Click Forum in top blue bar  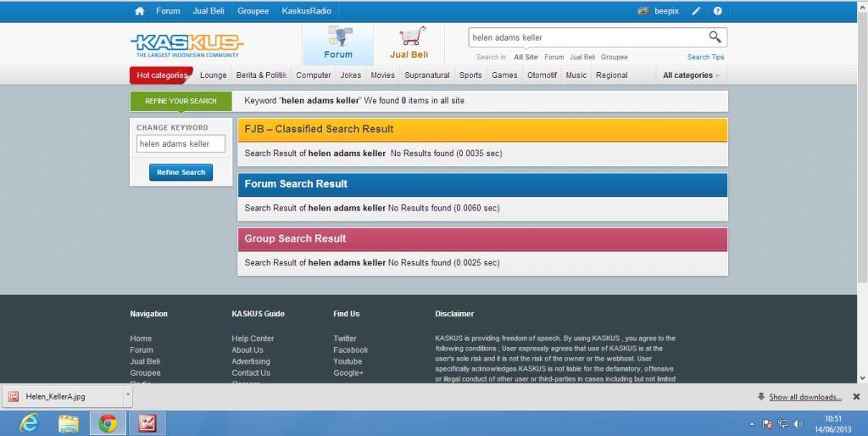point(168,11)
